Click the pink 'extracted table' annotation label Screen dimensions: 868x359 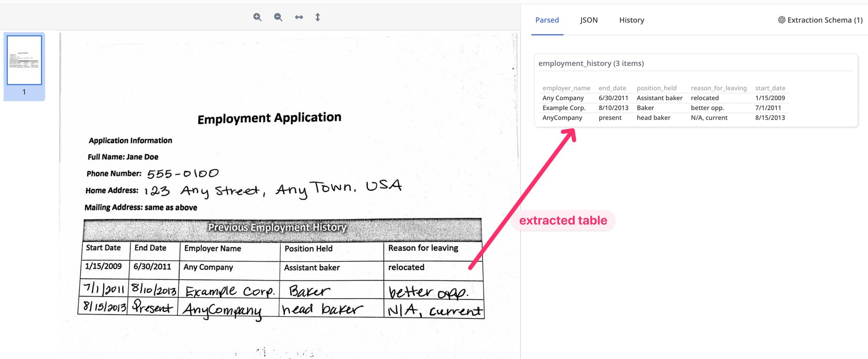point(563,221)
